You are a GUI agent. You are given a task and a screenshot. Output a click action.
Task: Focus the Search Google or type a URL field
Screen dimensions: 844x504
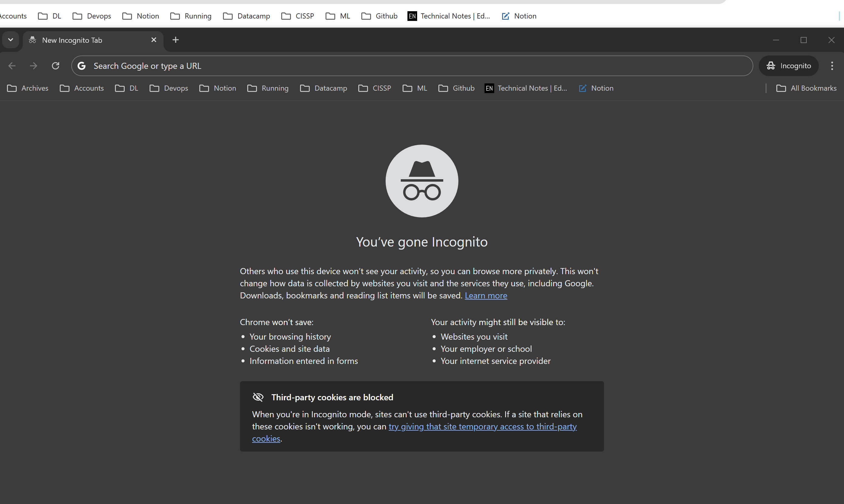412,66
